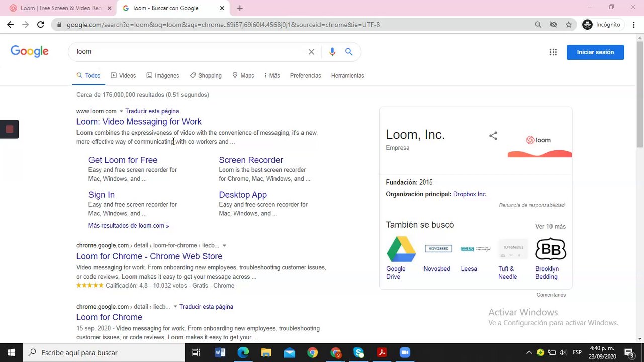Open the notification center
The width and height of the screenshot is (644, 362).
(628, 353)
